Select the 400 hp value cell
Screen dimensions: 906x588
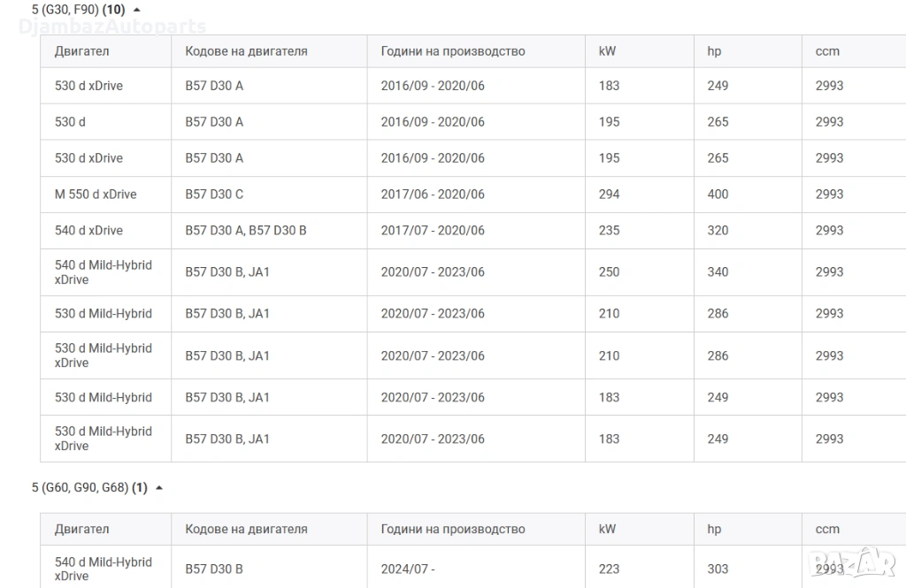point(718,195)
